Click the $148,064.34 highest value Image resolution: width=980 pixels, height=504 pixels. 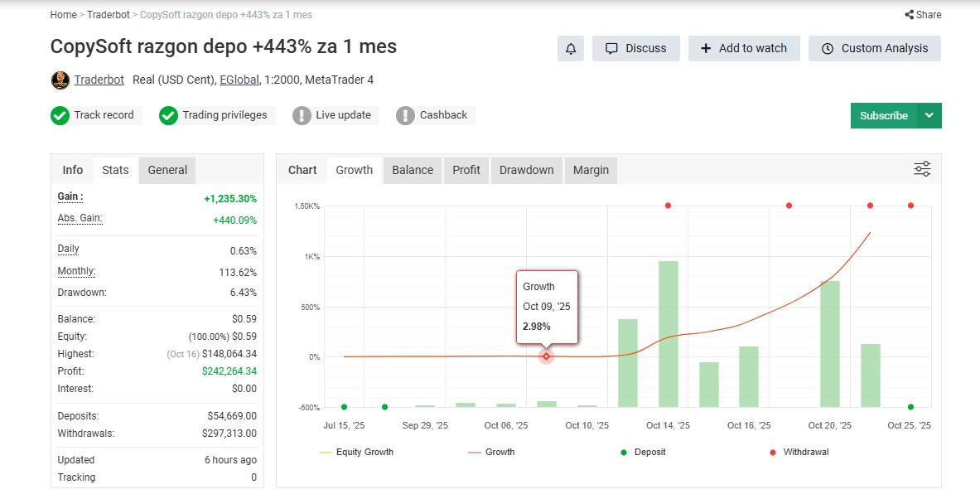[229, 353]
